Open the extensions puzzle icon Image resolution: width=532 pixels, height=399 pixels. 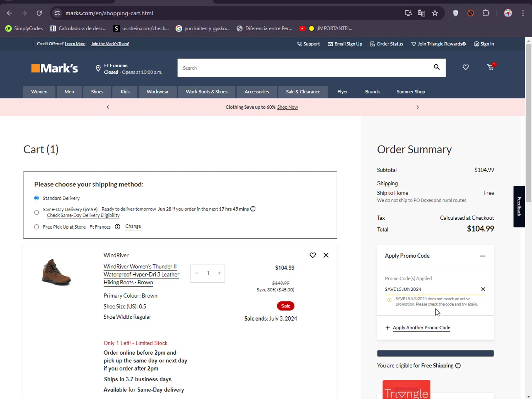[x=486, y=13]
